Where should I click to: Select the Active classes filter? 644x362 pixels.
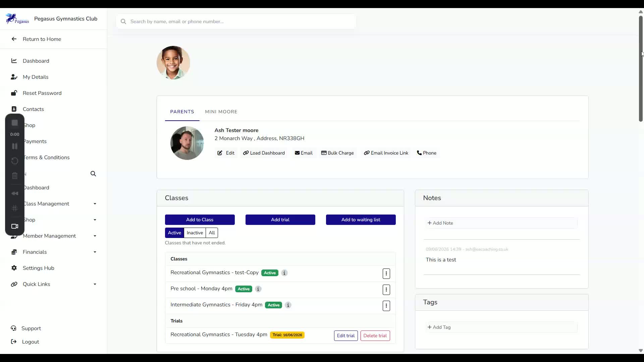click(x=174, y=233)
